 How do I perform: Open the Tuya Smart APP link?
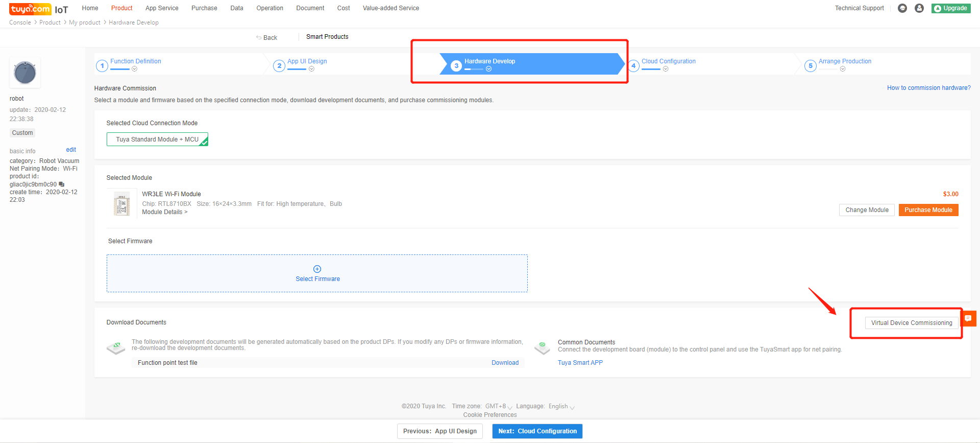(580, 363)
